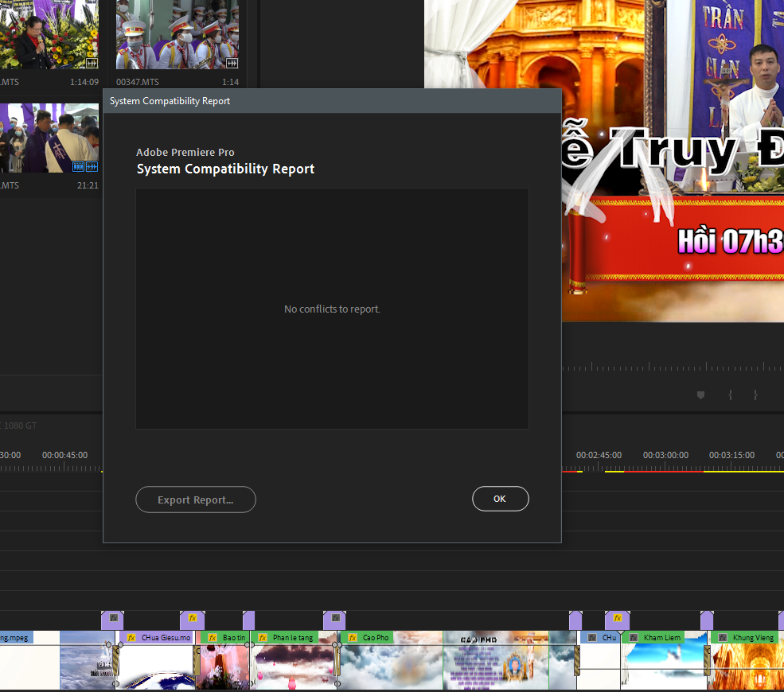Click the audio waveform badge on the 00347.MTS thumbnail

pyautogui.click(x=232, y=63)
